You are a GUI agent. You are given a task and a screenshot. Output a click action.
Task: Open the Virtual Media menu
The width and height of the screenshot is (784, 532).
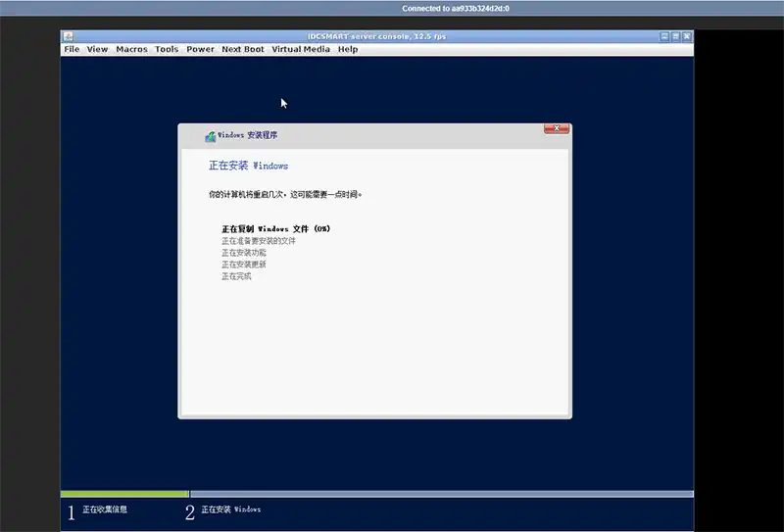pos(301,49)
